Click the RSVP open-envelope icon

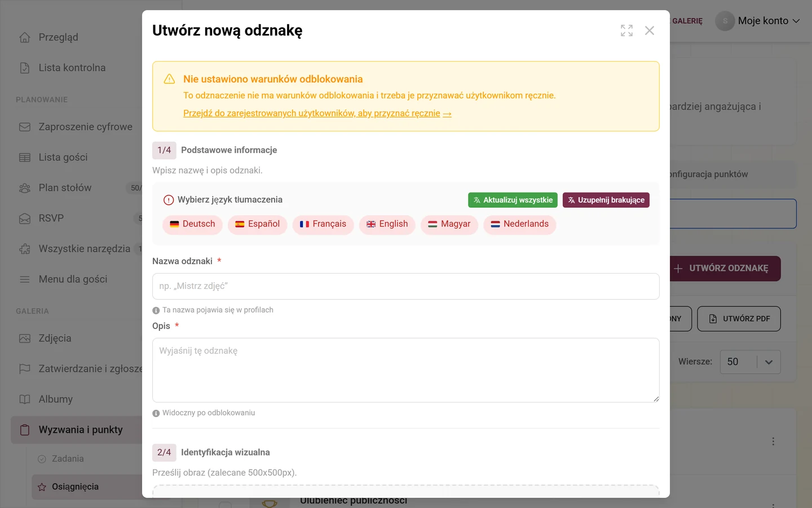tap(25, 218)
